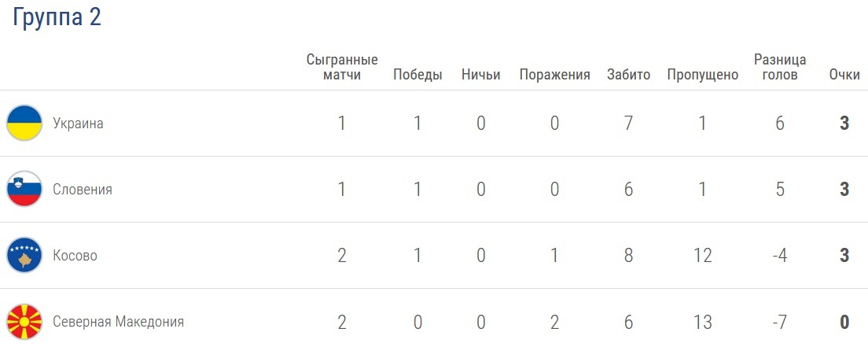
Task: Click the Ukraine flag icon
Action: [24, 124]
